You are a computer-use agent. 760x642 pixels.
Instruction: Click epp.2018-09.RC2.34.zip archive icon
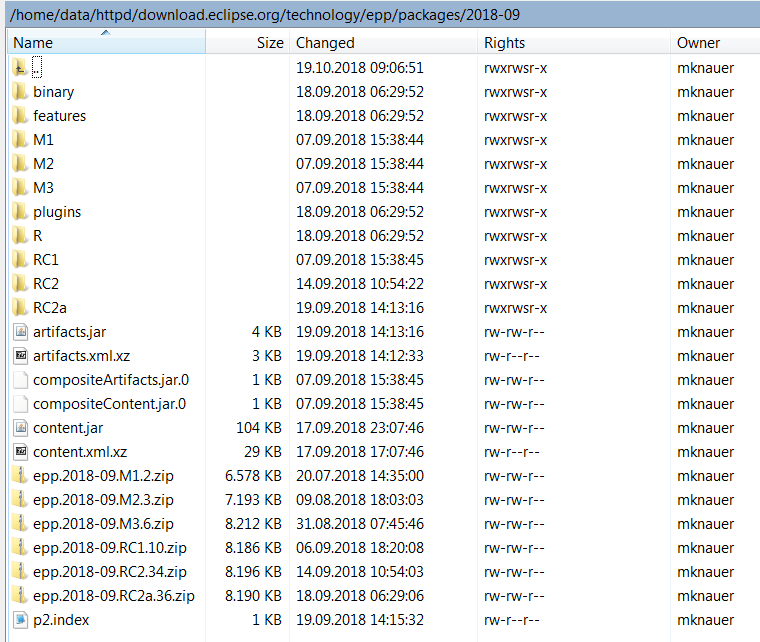(x=20, y=571)
